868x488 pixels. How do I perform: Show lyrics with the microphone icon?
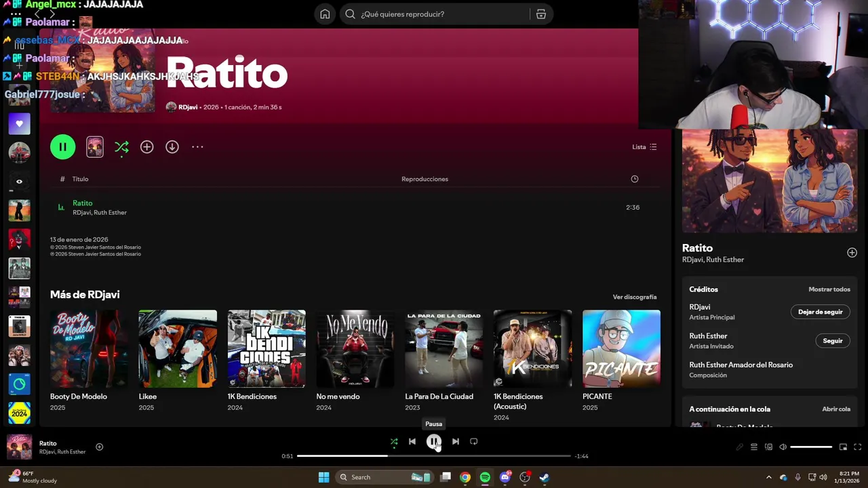[x=739, y=447]
